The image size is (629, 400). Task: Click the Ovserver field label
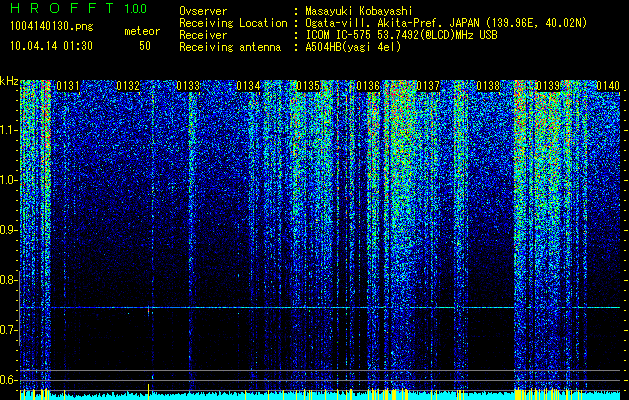click(x=203, y=11)
